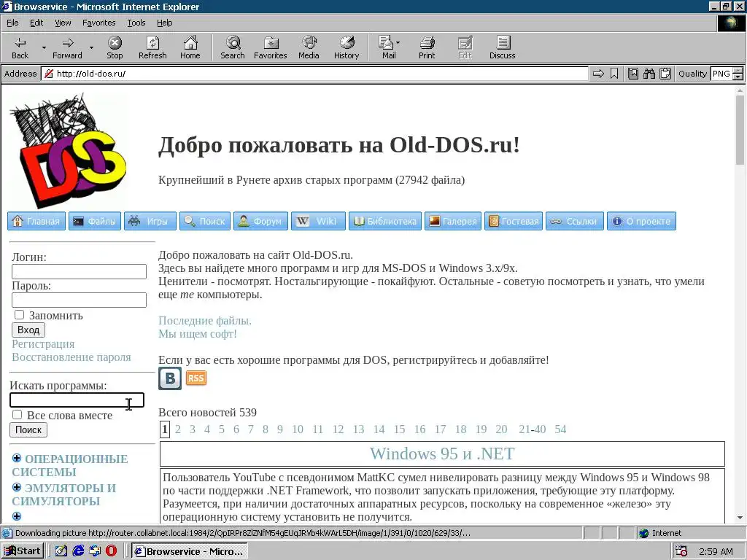Open the Форум site tab

260,221
